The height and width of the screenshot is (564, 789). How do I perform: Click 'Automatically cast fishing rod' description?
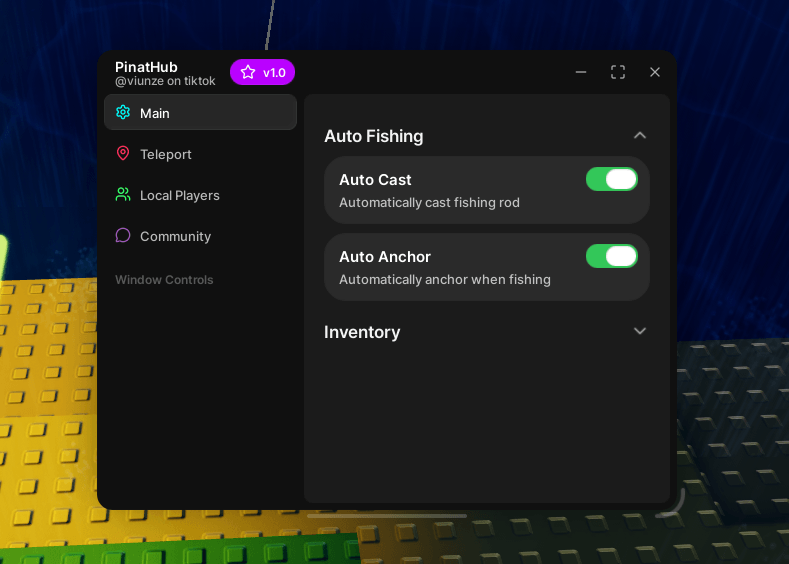point(429,202)
